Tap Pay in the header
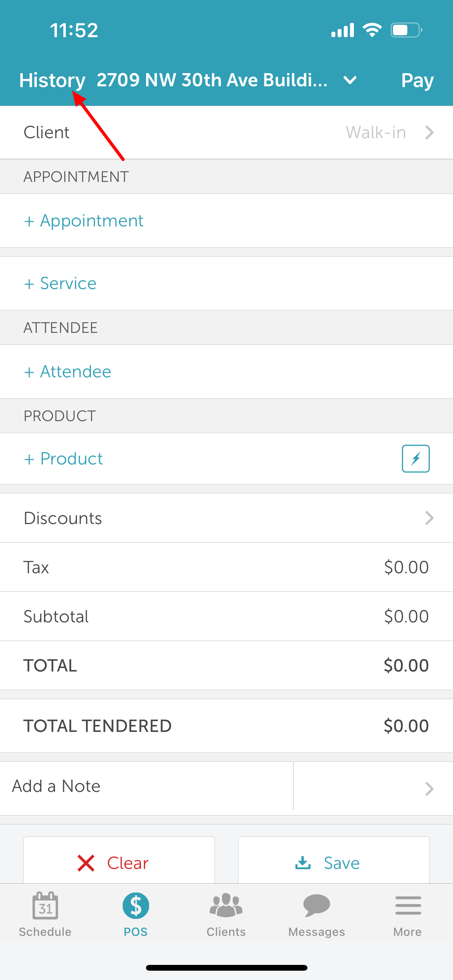Viewport: 453px width, 980px height. pyautogui.click(x=417, y=80)
